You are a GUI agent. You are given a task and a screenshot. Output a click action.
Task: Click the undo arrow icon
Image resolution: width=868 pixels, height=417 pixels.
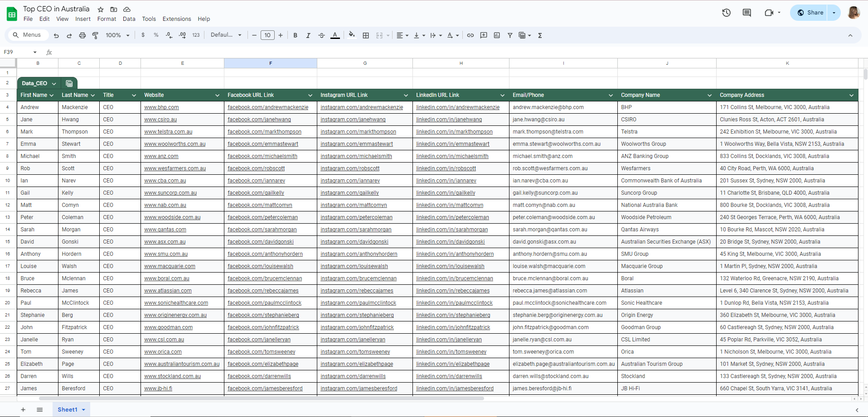pos(56,35)
